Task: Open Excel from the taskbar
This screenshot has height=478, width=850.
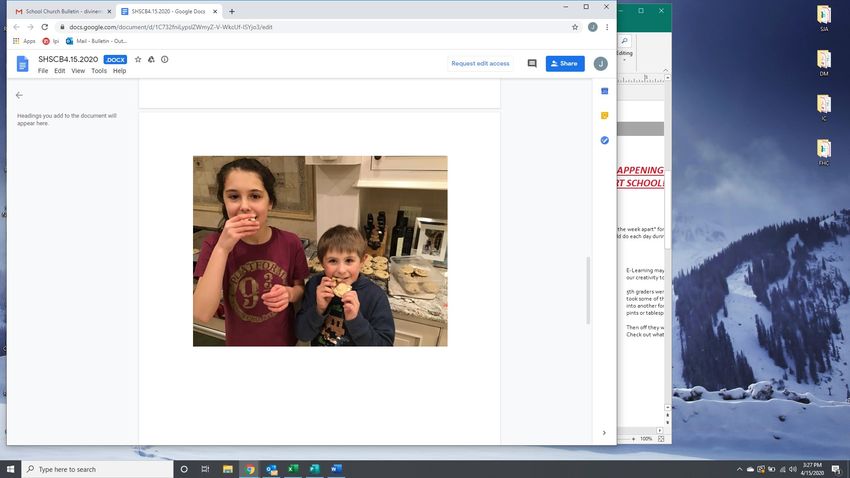Action: coord(293,469)
